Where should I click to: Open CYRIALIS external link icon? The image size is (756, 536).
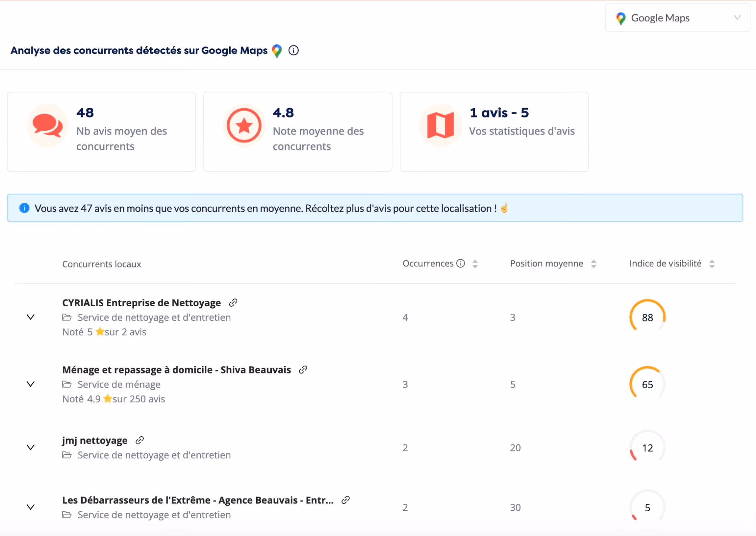[x=233, y=303]
